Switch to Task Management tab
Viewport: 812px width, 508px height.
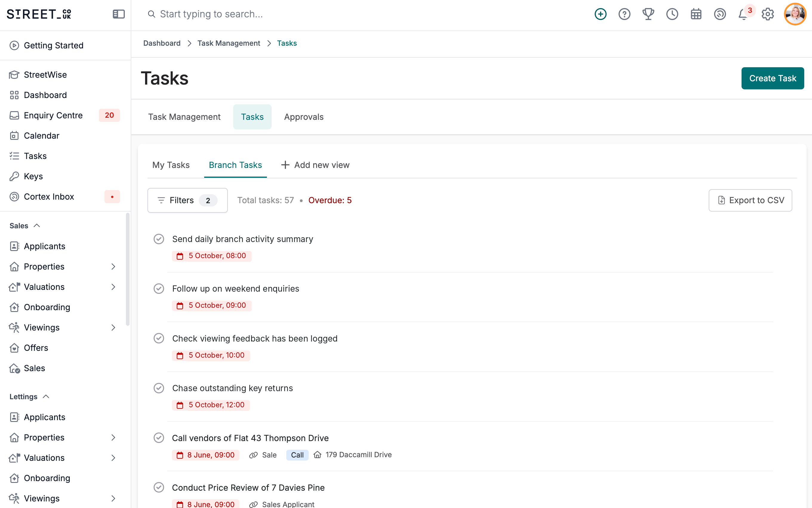184,117
